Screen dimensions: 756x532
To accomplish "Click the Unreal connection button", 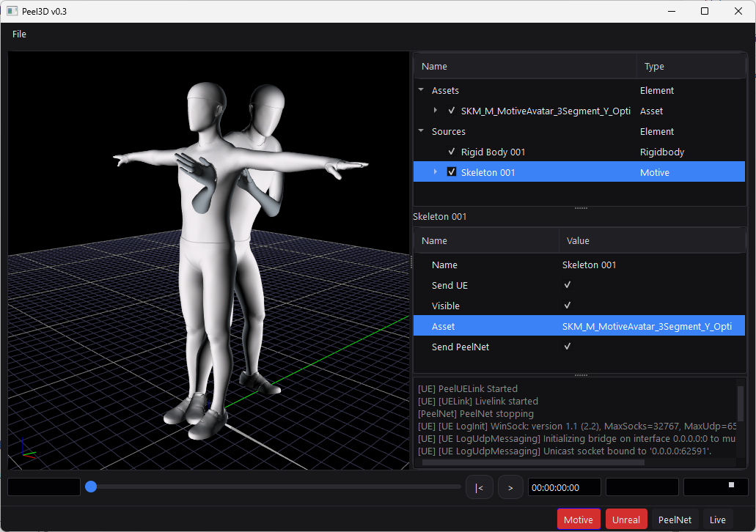I will [x=626, y=520].
